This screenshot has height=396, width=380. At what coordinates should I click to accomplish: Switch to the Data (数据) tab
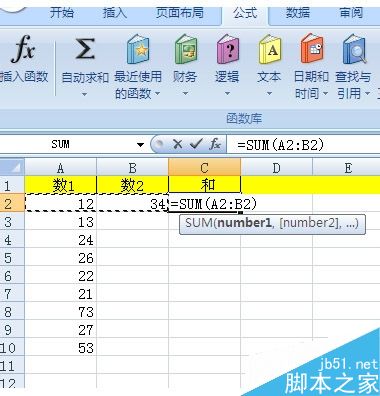point(298,13)
